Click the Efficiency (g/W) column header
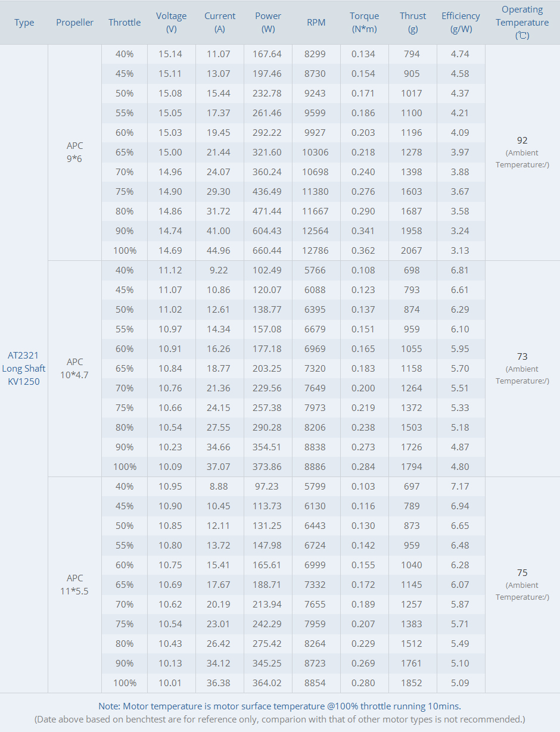Image resolution: width=560 pixels, height=732 pixels. click(461, 23)
